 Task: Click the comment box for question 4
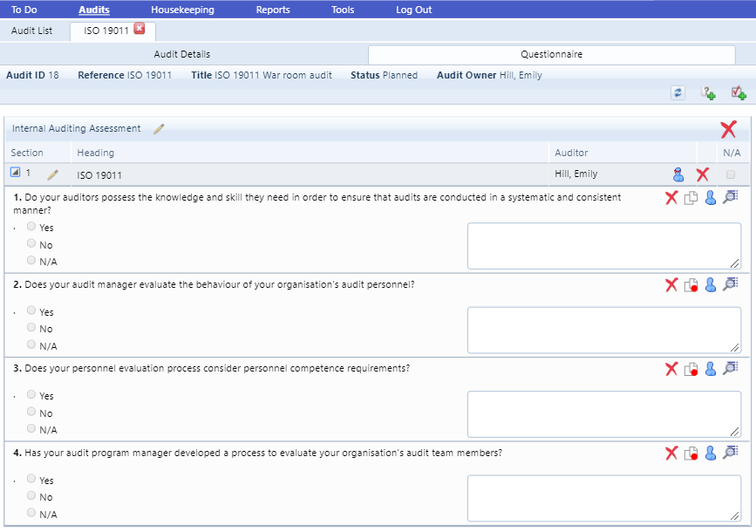[x=604, y=498]
